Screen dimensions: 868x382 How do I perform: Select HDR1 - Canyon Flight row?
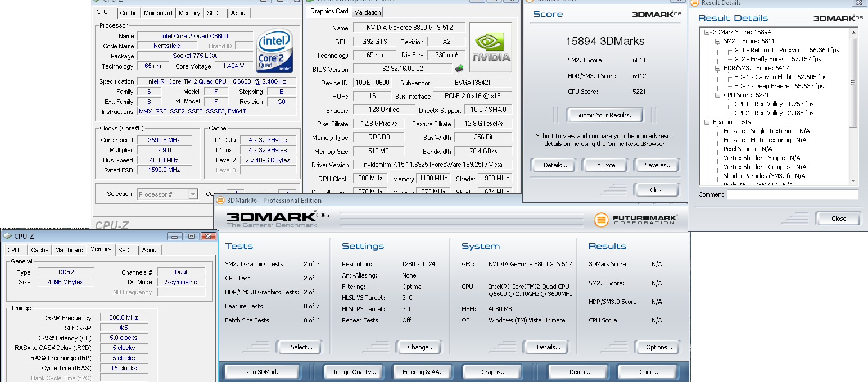(780, 77)
